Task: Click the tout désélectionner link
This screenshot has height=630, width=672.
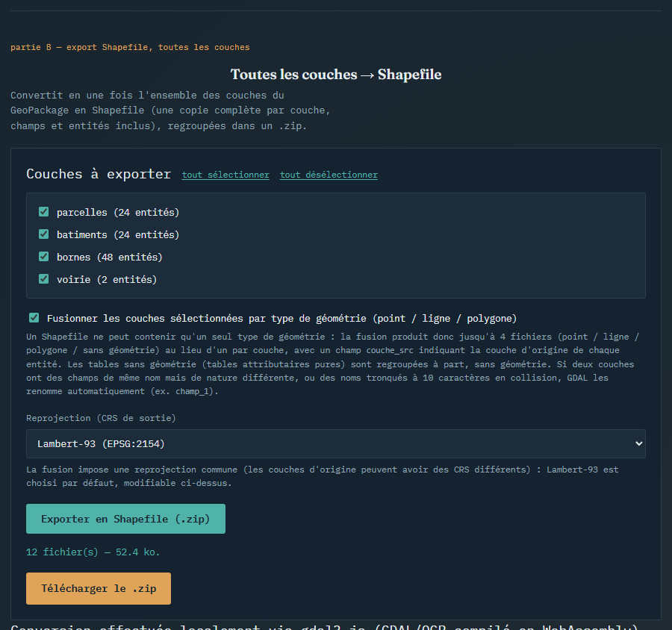Action: [329, 175]
